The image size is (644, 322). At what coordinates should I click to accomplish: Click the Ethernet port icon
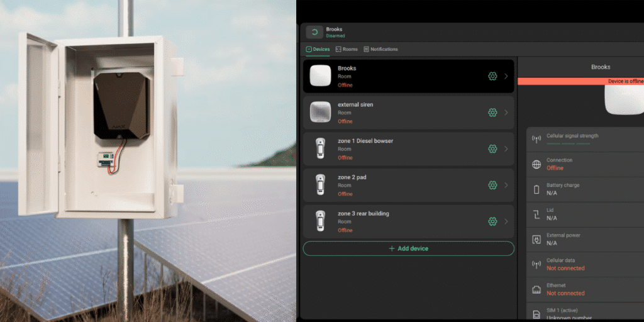[536, 290]
